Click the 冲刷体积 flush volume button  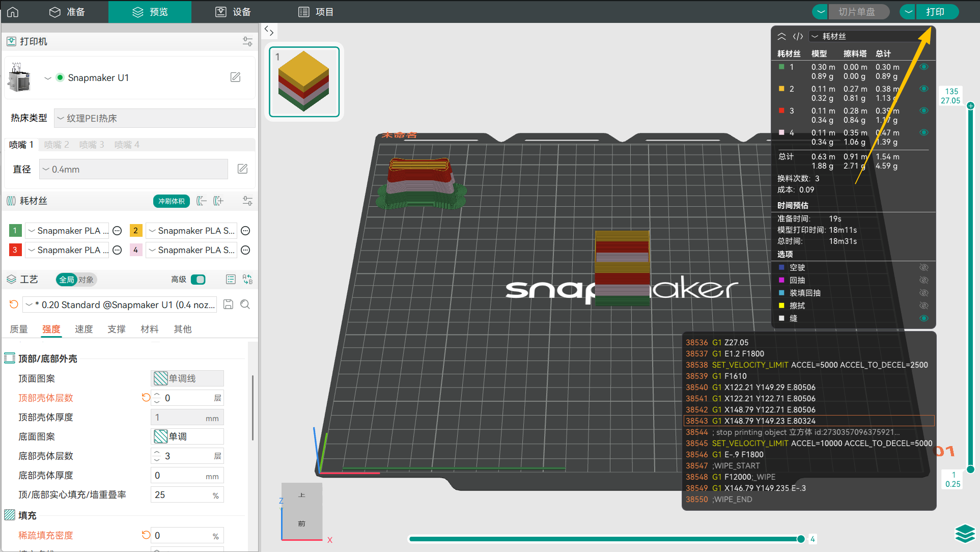171,201
